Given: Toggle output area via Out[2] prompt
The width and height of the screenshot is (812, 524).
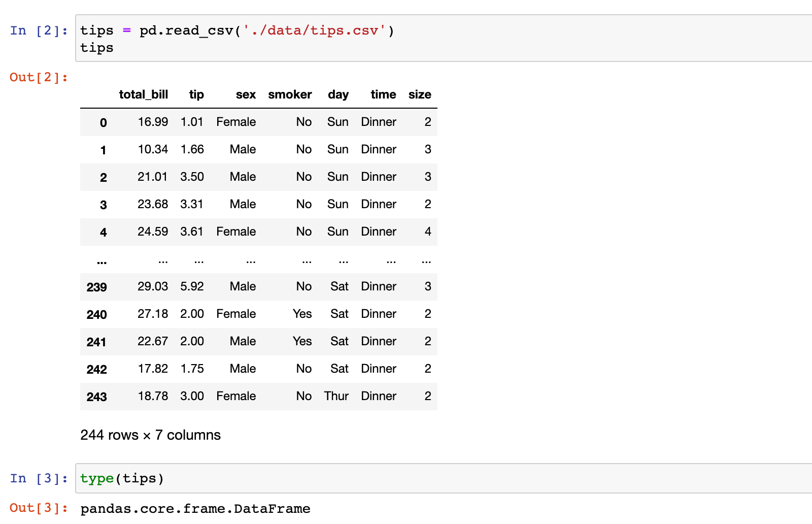Looking at the screenshot, I should 39,77.
